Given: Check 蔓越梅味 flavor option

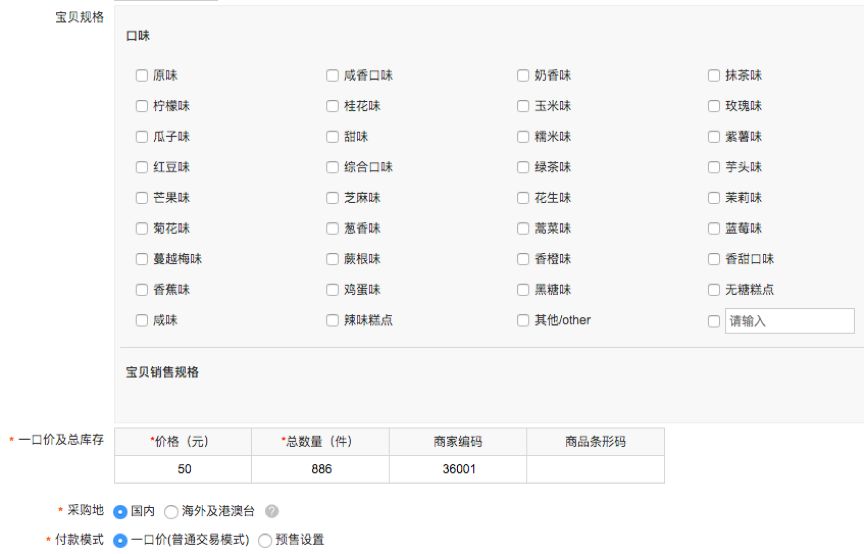Looking at the screenshot, I should (x=142, y=259).
